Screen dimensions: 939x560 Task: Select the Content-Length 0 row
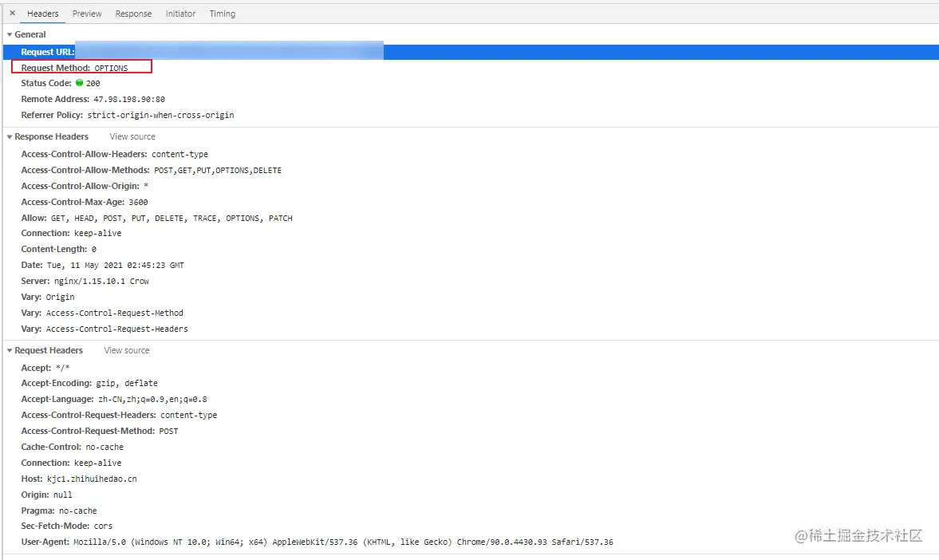click(x=59, y=249)
